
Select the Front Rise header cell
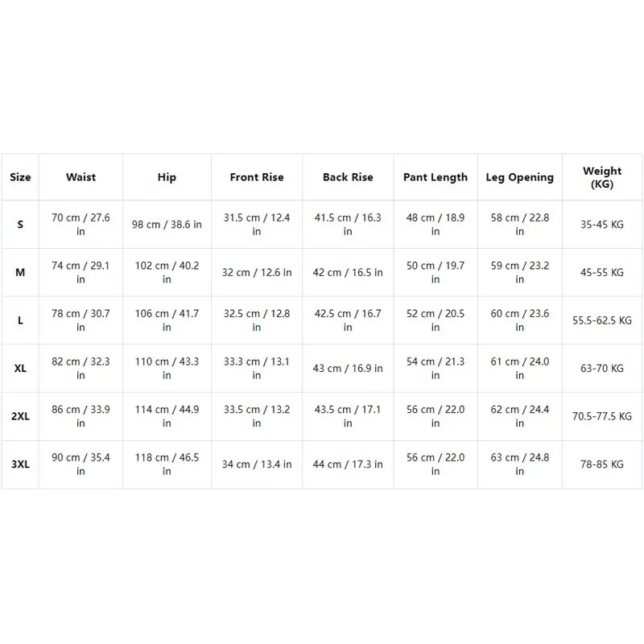[257, 177]
